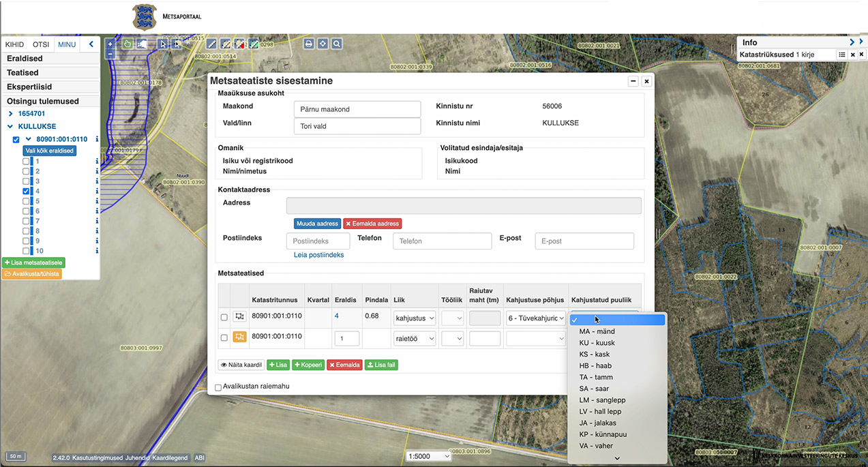
Task: Select the pan hand tool
Action: pos(128,44)
